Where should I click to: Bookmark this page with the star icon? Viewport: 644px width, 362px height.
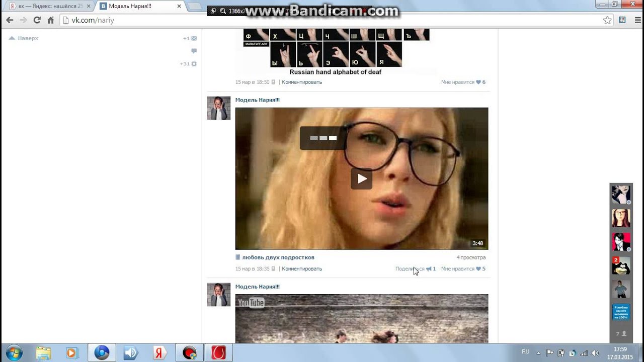(607, 20)
